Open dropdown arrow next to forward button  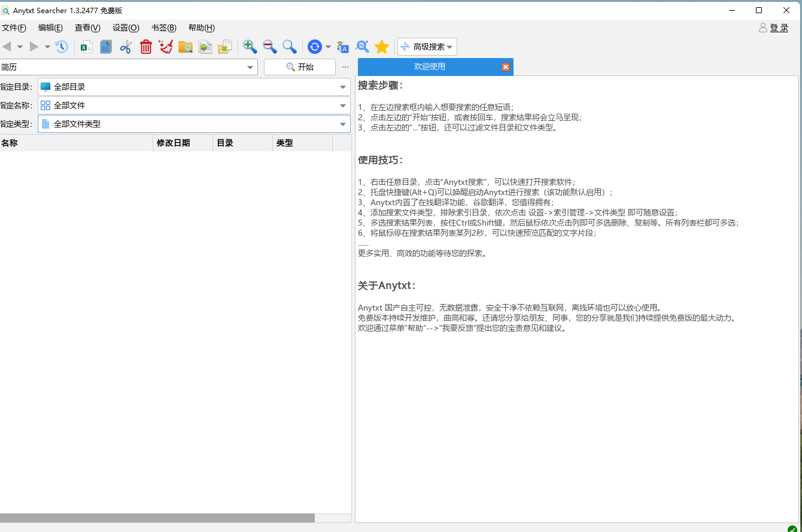tap(47, 47)
